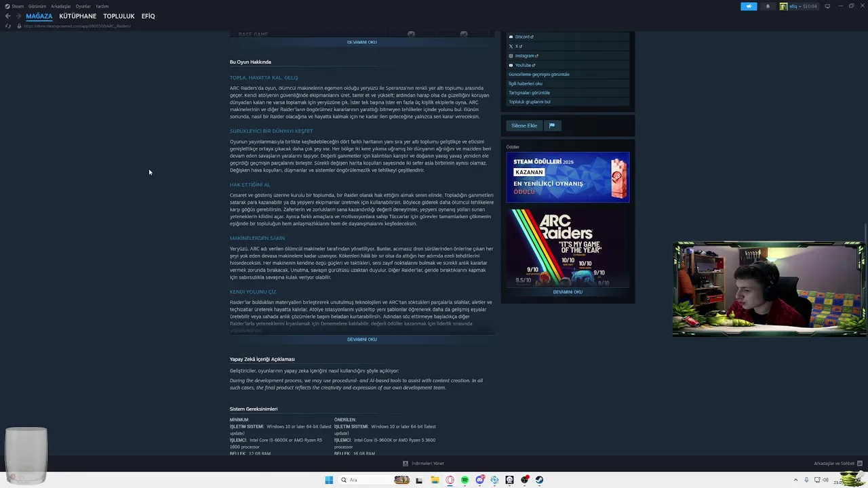868x488 pixels.
Task: Click the Sitene Ekle button
Action: point(524,125)
